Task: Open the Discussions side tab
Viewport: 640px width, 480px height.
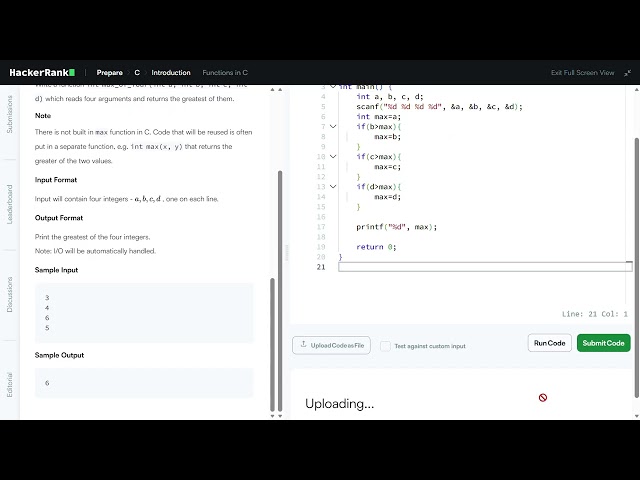Action: [x=10, y=294]
